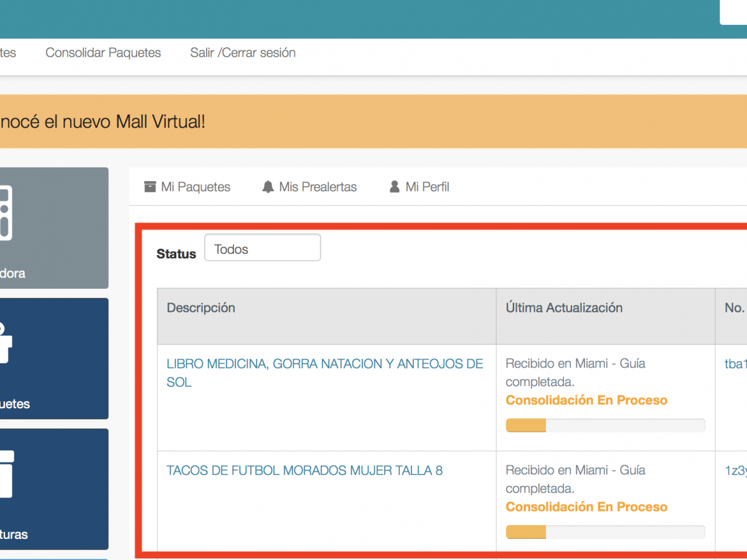Open the package icon tile in the sidebar
Image resolution: width=747 pixels, height=560 pixels.
click(x=5, y=343)
